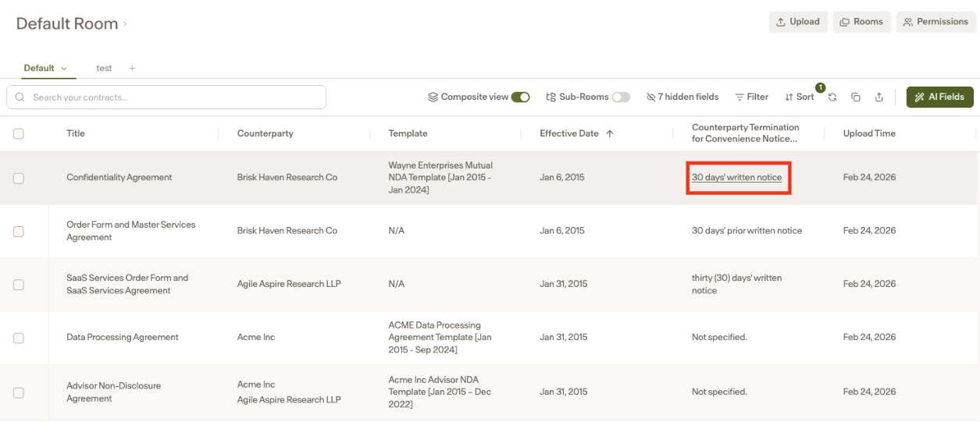Open the AI Fields panel
Screen dimensions: 980x422
940,97
